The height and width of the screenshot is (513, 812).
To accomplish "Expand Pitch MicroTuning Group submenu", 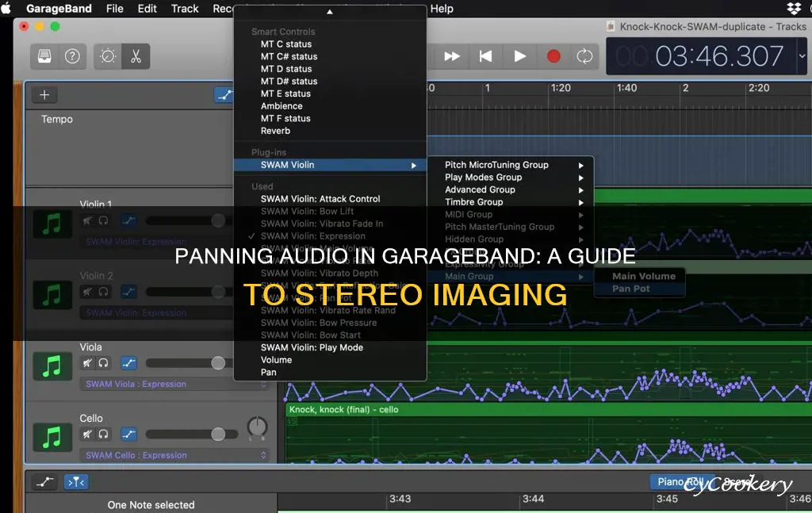I will tap(511, 165).
